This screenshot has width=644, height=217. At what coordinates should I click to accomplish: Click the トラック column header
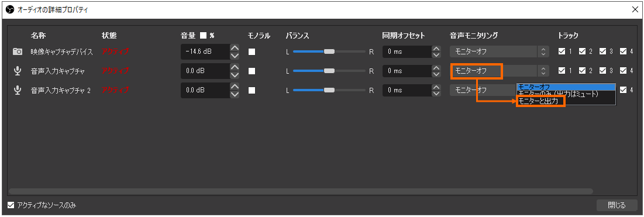(x=569, y=35)
